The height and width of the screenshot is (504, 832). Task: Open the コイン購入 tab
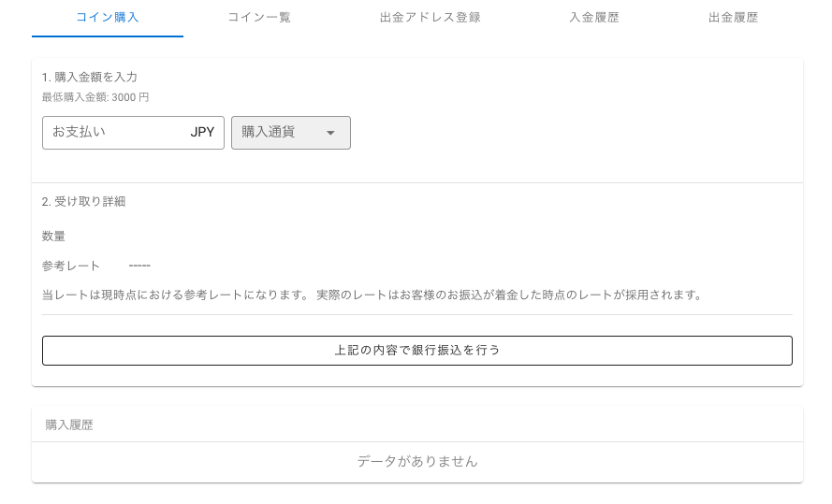point(108,18)
